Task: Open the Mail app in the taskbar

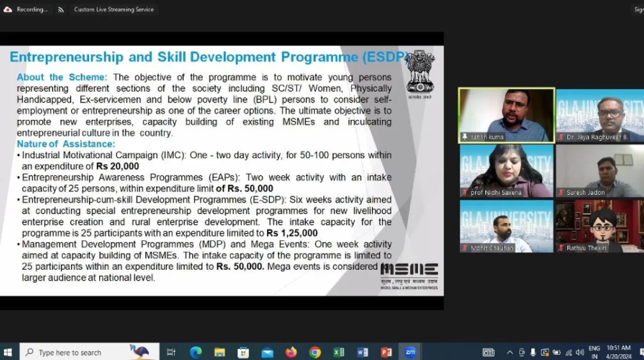Action: (268, 352)
